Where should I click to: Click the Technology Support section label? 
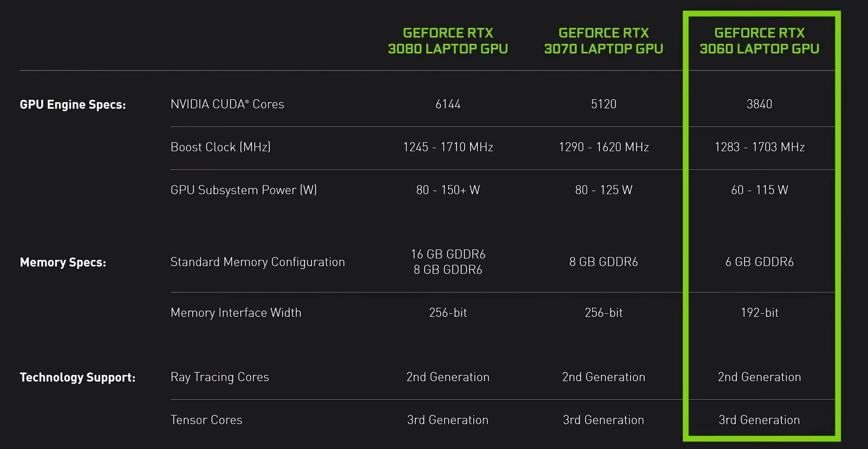point(78,377)
